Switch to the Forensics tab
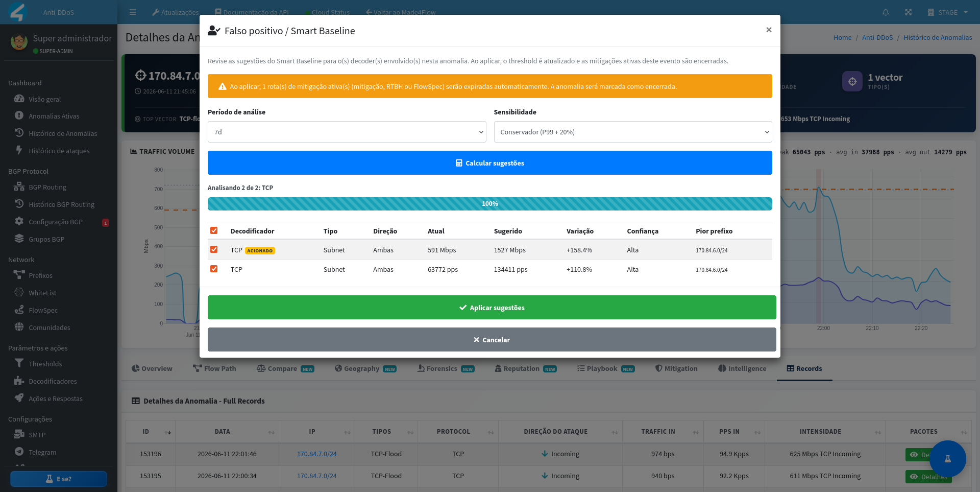Viewport: 980px width, 492px height. point(446,368)
